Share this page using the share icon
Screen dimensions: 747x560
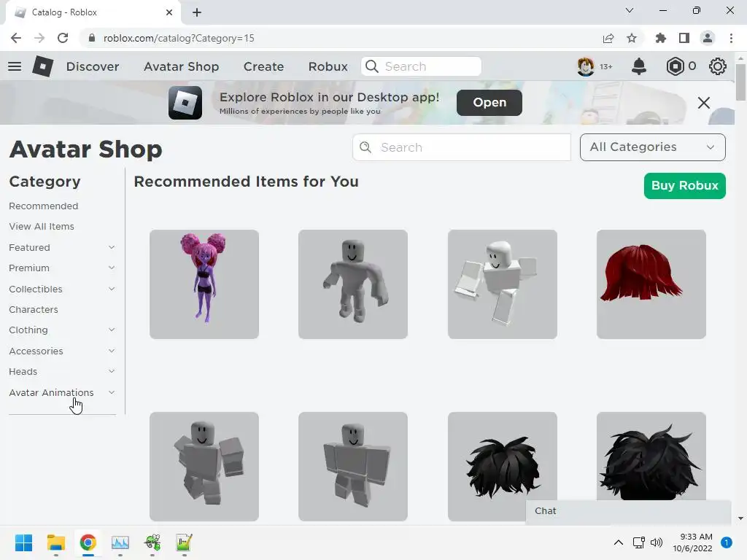pyautogui.click(x=608, y=38)
